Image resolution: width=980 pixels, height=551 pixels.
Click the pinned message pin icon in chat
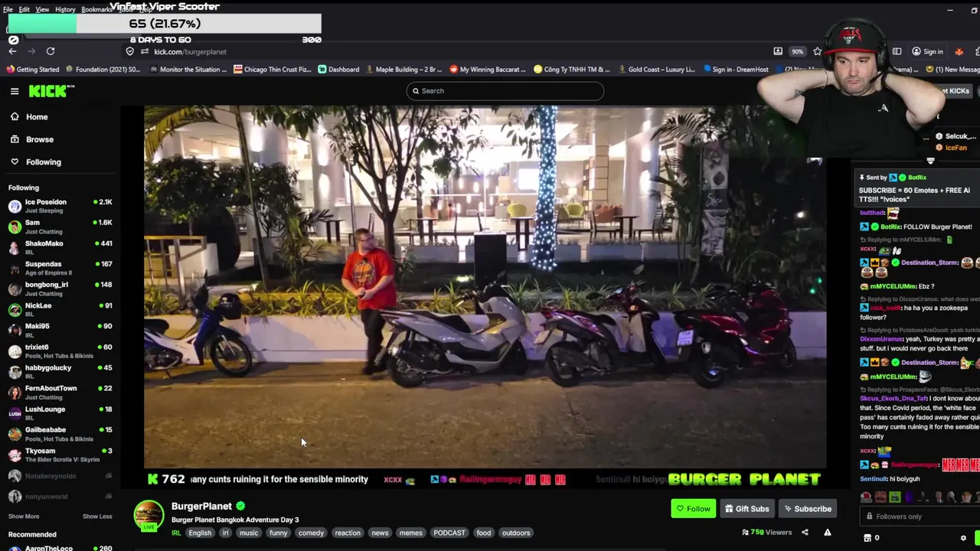click(x=861, y=178)
